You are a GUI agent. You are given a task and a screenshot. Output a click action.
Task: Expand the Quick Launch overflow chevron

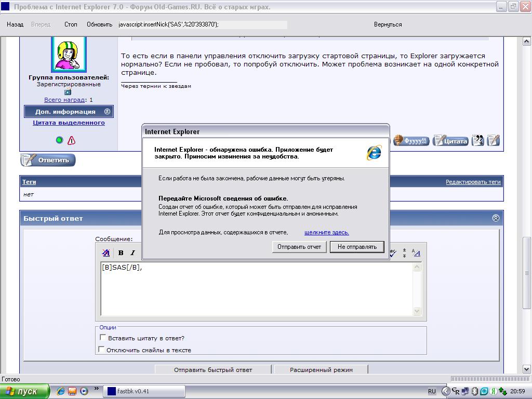coord(96,389)
